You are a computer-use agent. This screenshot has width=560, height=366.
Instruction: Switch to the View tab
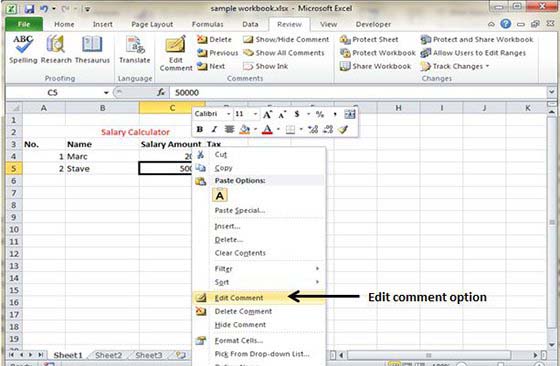(x=328, y=24)
